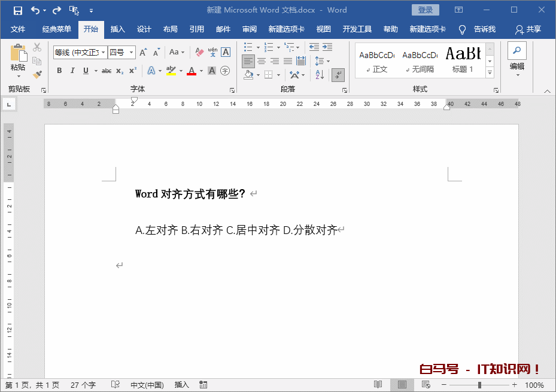Apply center alignment to the text
556x392 pixels.
click(x=262, y=60)
